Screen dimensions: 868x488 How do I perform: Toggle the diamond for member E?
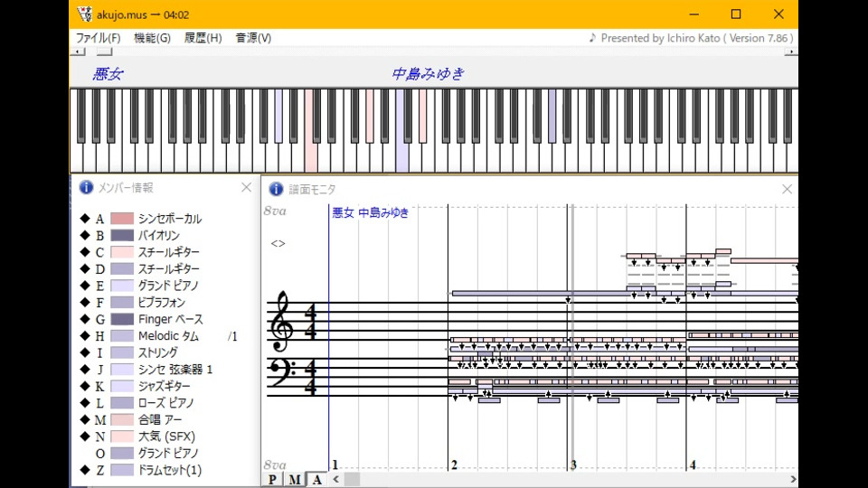(x=85, y=285)
